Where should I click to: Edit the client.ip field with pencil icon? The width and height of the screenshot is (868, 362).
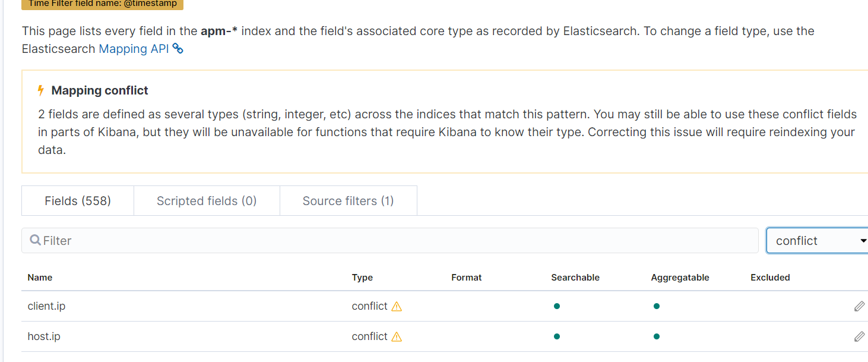click(859, 306)
